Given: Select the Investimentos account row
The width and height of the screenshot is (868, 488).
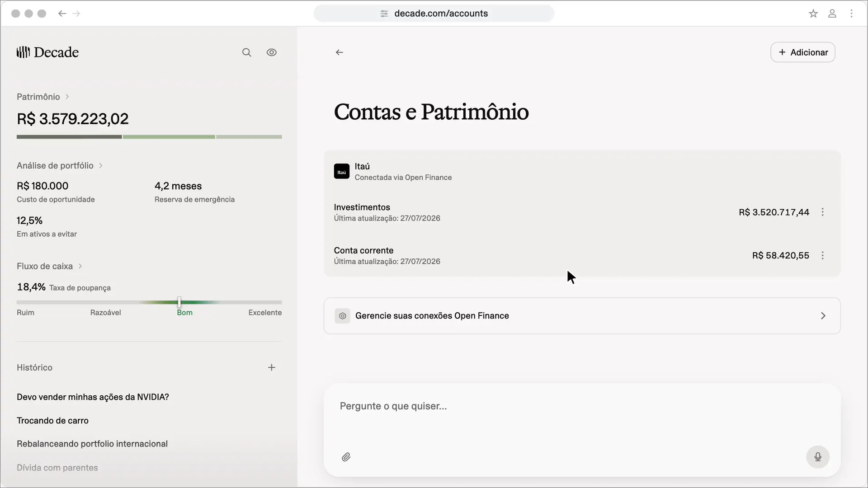Looking at the screenshot, I should pos(582,212).
